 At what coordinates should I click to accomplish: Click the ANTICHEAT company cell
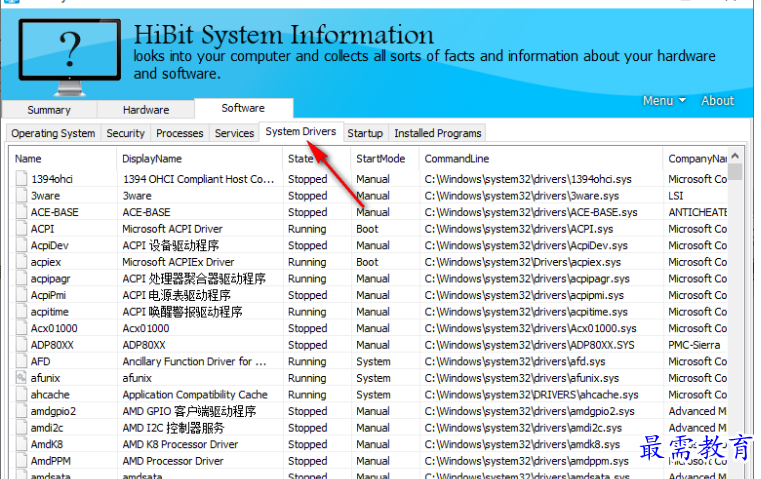697,212
